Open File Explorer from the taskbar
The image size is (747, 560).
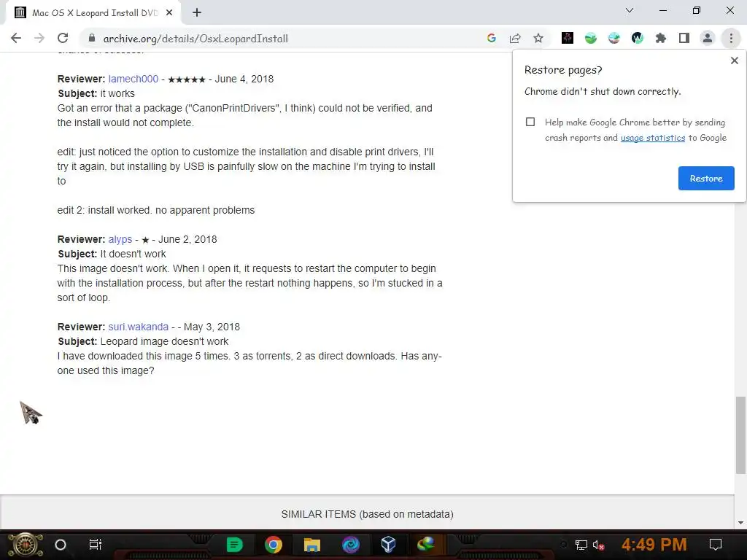[x=312, y=544]
